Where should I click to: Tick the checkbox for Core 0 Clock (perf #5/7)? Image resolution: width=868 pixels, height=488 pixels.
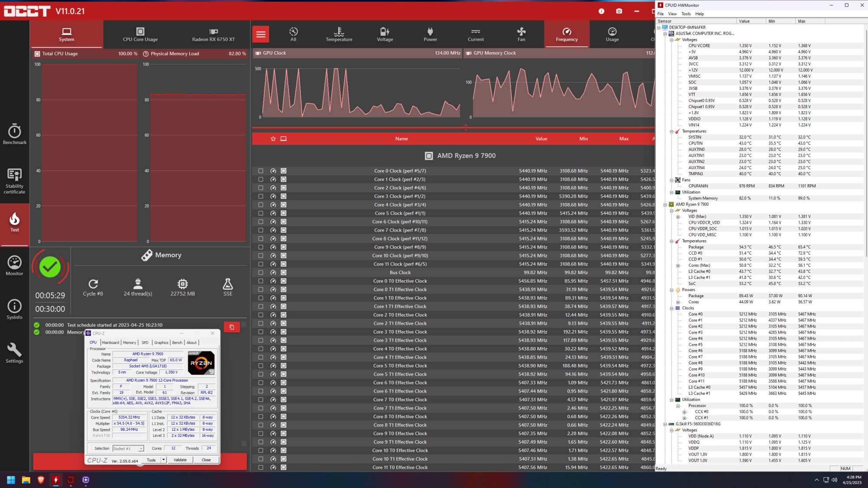pyautogui.click(x=260, y=171)
